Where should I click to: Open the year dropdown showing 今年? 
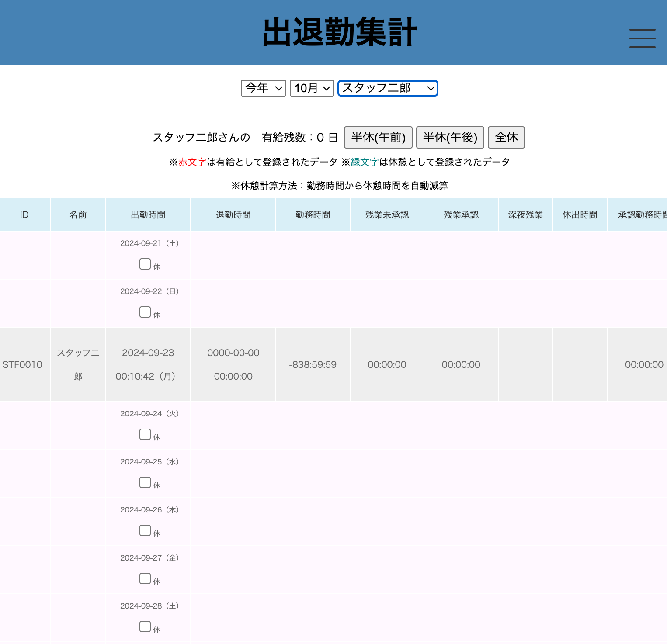click(264, 88)
